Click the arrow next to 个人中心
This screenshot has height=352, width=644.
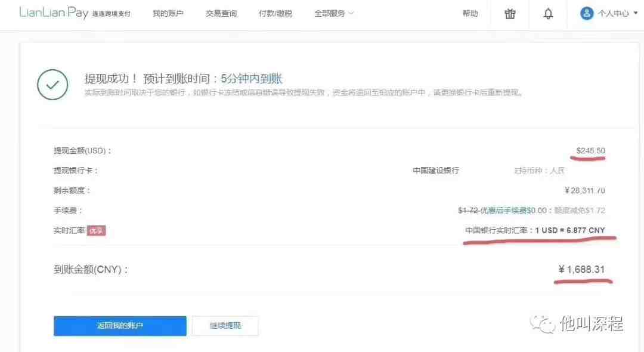coord(636,13)
